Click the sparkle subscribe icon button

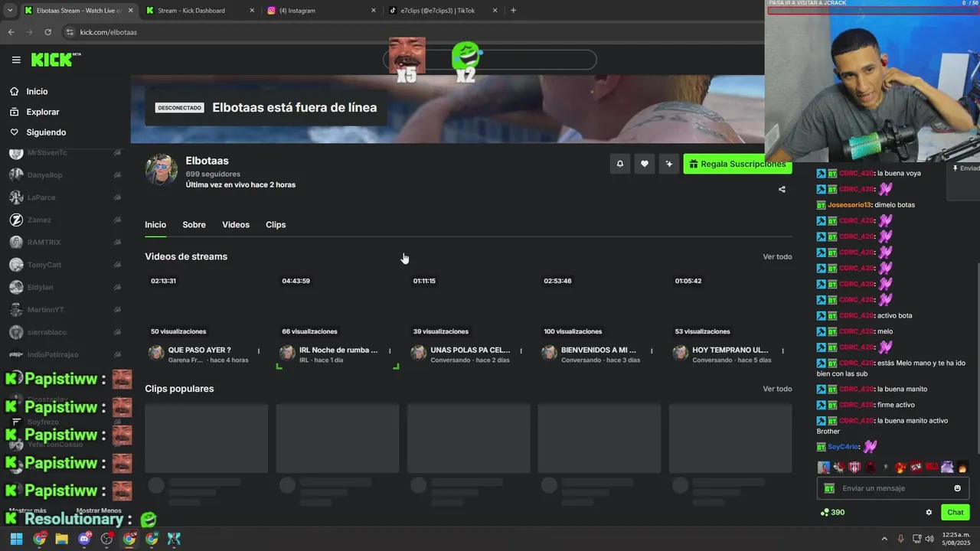pyautogui.click(x=669, y=164)
